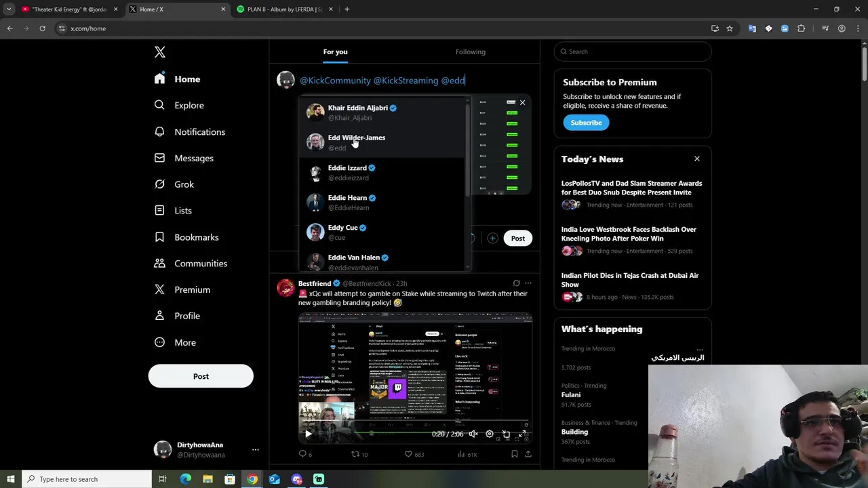Open Lists in the sidebar
This screenshot has width=868, height=488.
click(173, 211)
